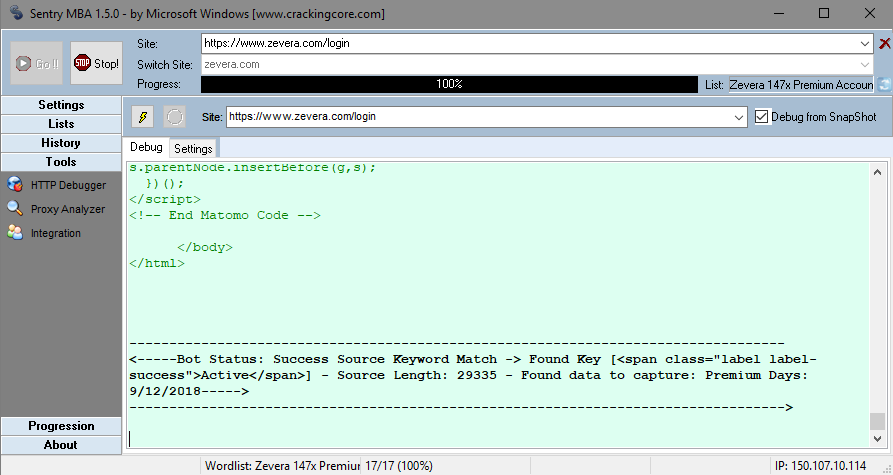The width and height of the screenshot is (893, 475).
Task: Toggle Debug from SnapShot checkbox
Action: pyautogui.click(x=761, y=117)
